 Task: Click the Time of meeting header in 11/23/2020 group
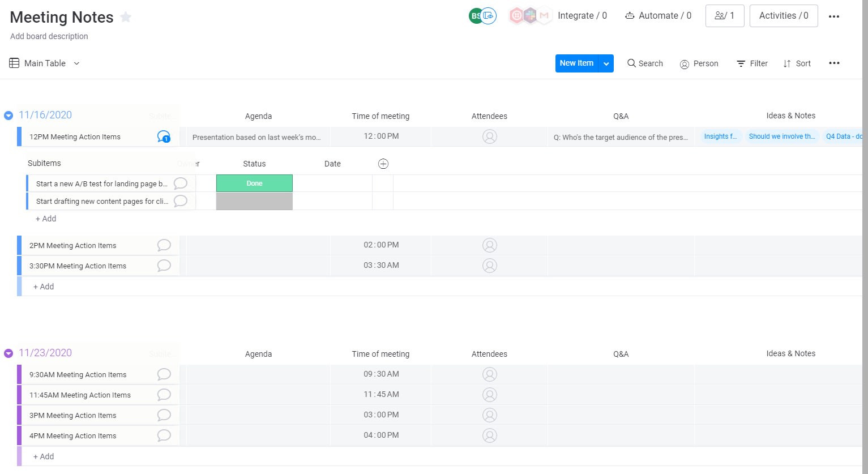pyautogui.click(x=380, y=354)
